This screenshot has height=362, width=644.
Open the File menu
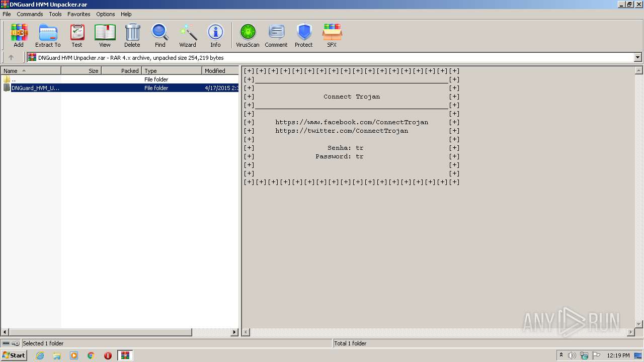click(7, 14)
